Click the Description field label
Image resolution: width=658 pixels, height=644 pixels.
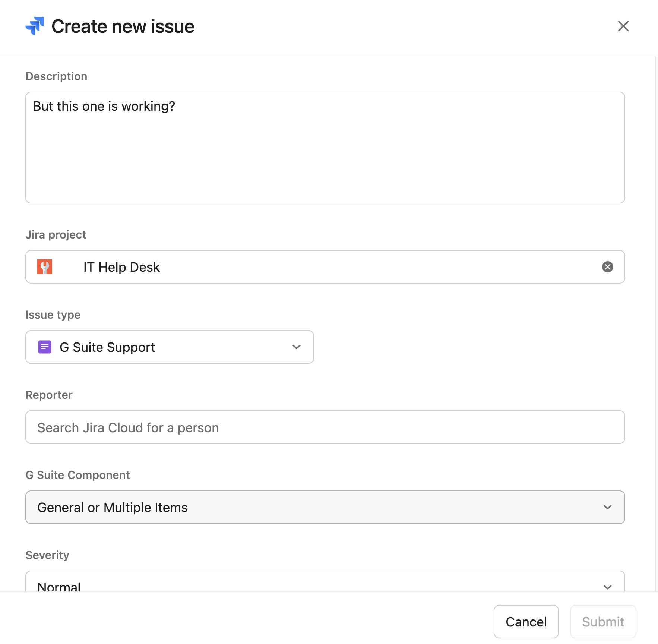click(x=56, y=76)
